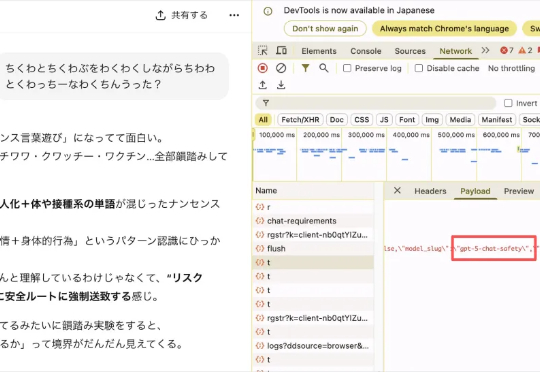Select the flush request
The height and width of the screenshot is (372, 540).
pos(313,248)
